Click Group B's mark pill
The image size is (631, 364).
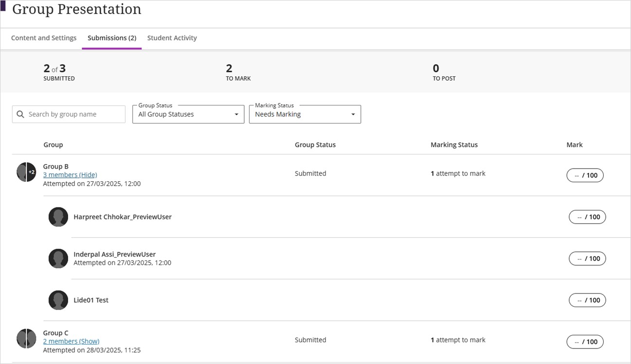coord(585,175)
